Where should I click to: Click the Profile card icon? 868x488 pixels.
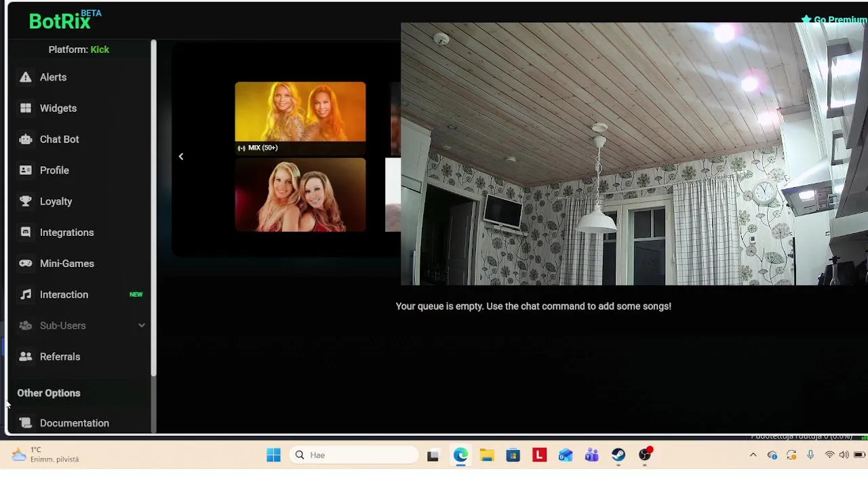26,170
